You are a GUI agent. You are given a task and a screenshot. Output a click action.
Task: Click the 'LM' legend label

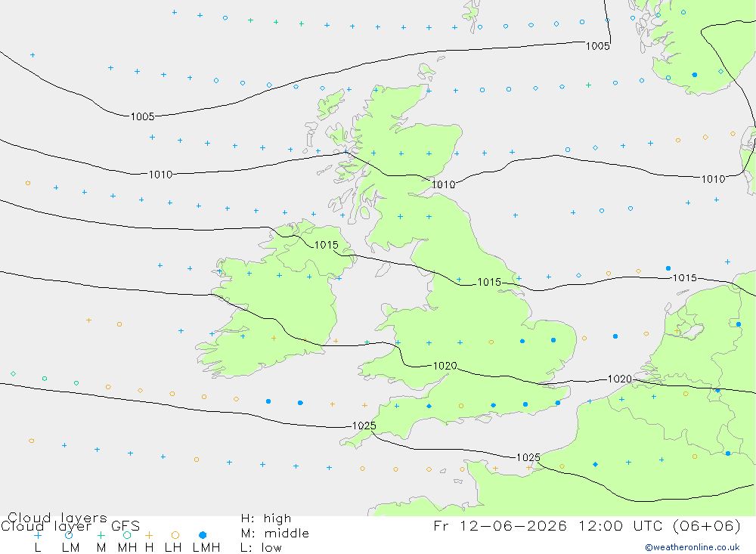click(71, 548)
